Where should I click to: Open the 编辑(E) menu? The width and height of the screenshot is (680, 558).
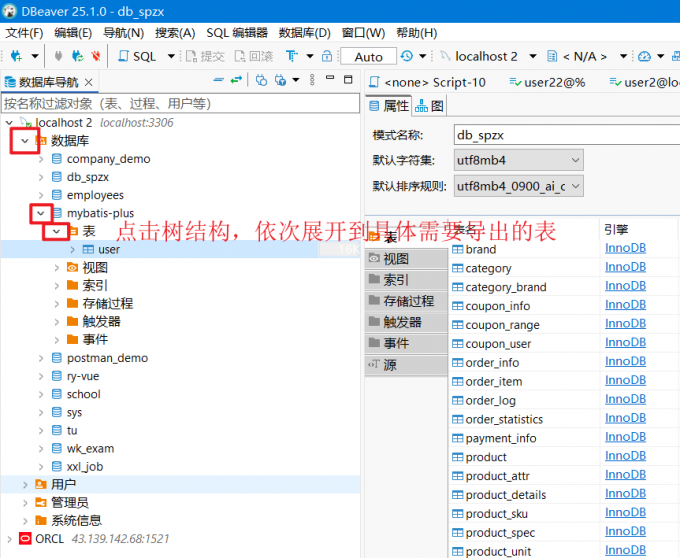[73, 33]
